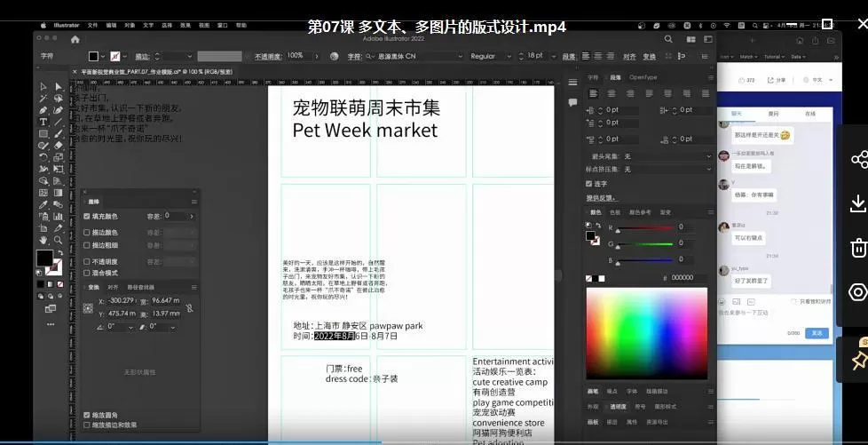Image resolution: width=868 pixels, height=445 pixels.
Task: Switch to the 路径查找器 pathfinder tab
Action: [x=141, y=287]
